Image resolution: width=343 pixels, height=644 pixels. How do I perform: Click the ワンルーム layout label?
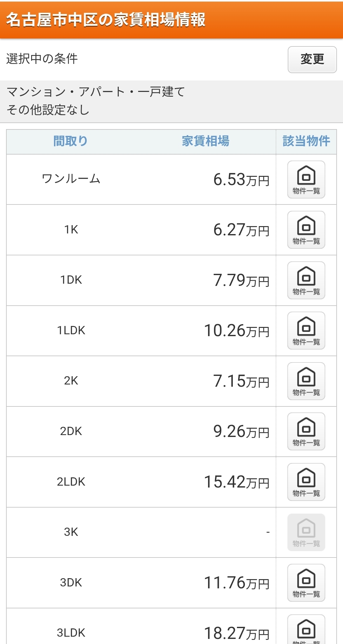[71, 179]
